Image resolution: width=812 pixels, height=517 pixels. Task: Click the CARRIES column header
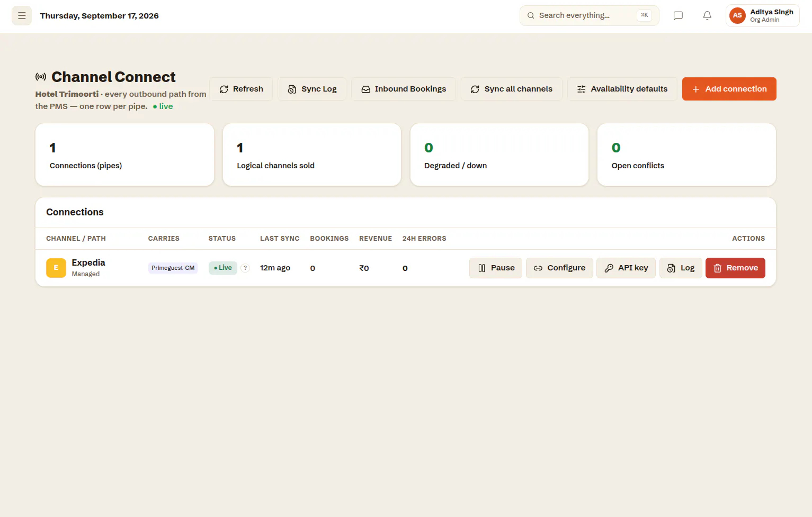(x=164, y=239)
